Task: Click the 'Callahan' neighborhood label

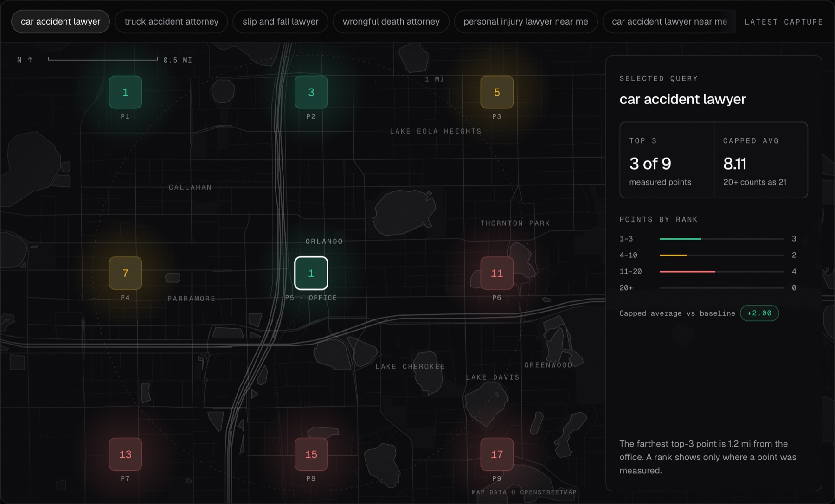Action: (190, 187)
